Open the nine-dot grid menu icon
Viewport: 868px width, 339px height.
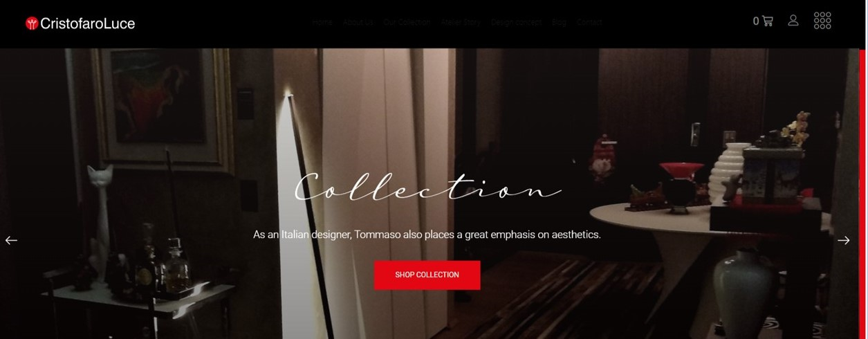(822, 21)
